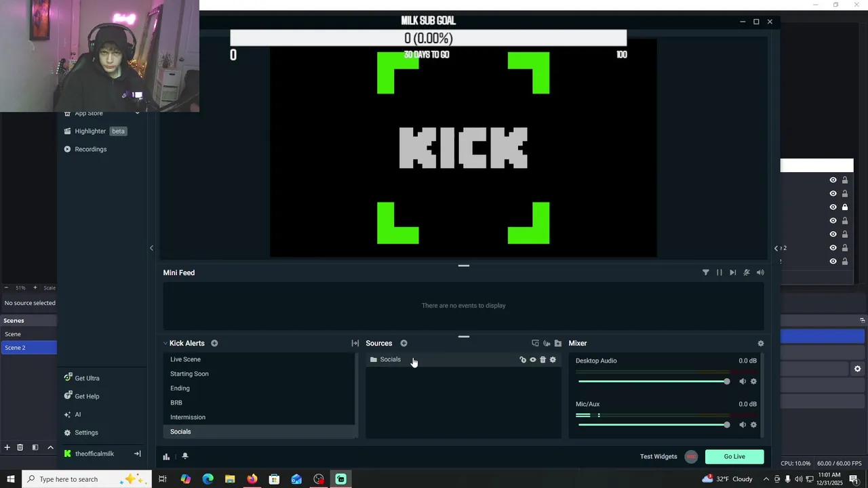Add a folder from the Sources header

click(558, 344)
